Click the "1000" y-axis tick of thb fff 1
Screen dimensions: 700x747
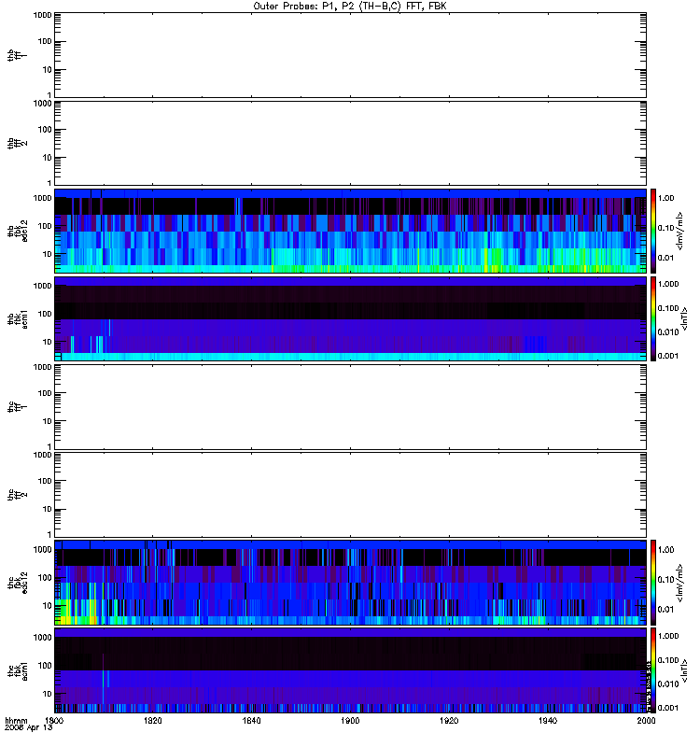42,15
